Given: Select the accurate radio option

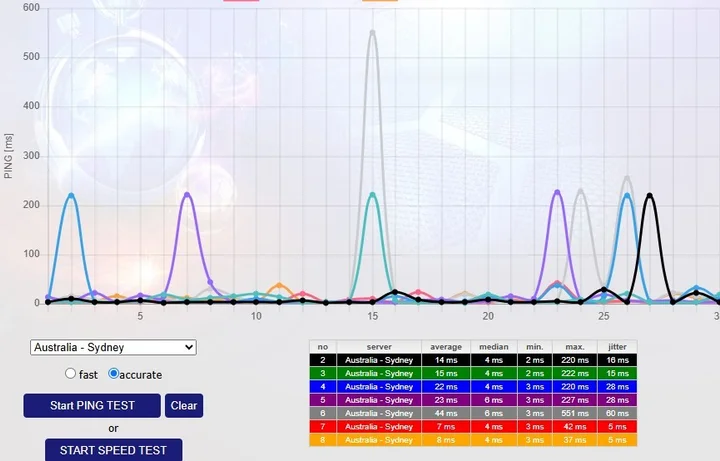Looking at the screenshot, I should click(x=114, y=374).
